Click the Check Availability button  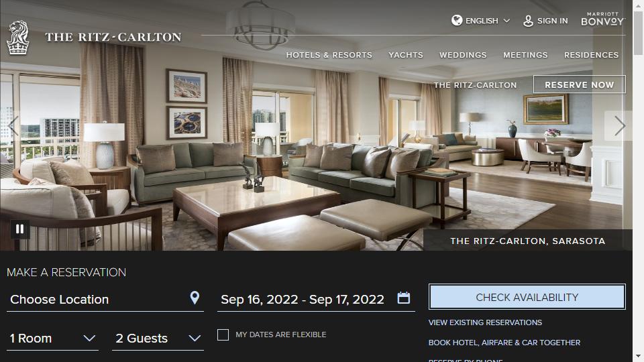click(x=527, y=297)
